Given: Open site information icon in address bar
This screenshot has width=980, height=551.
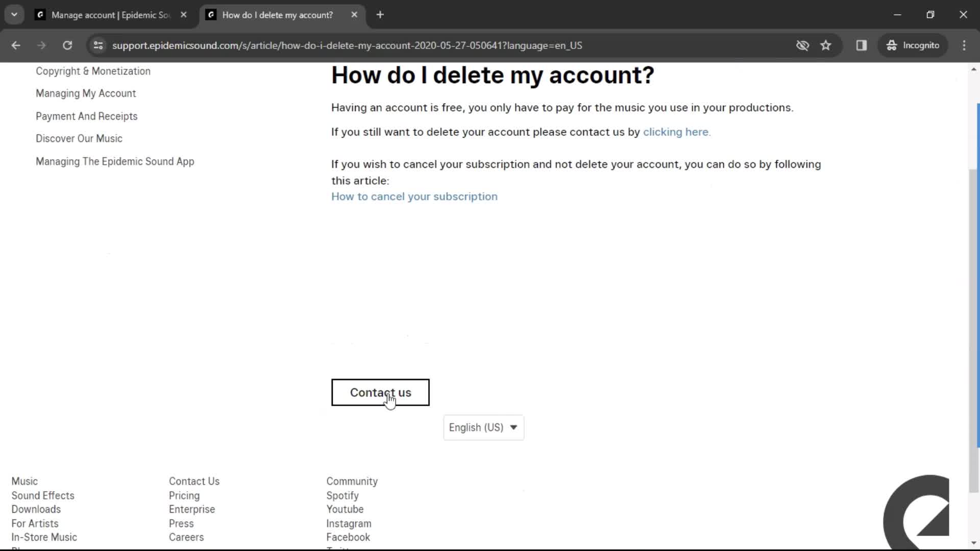Looking at the screenshot, I should [98, 45].
